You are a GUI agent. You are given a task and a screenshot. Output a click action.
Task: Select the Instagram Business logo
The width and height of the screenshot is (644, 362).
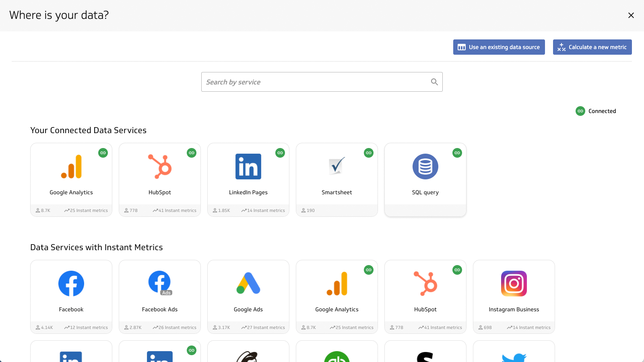tap(514, 284)
